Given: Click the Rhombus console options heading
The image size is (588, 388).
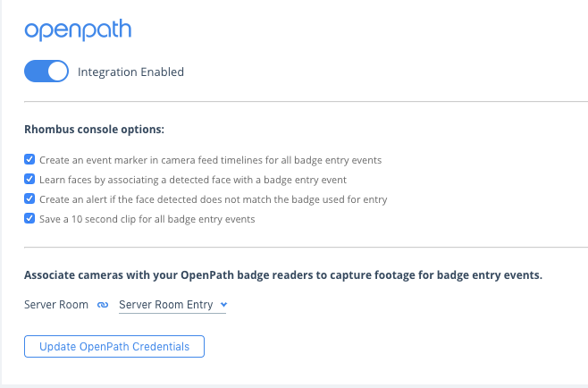Looking at the screenshot, I should point(94,130).
